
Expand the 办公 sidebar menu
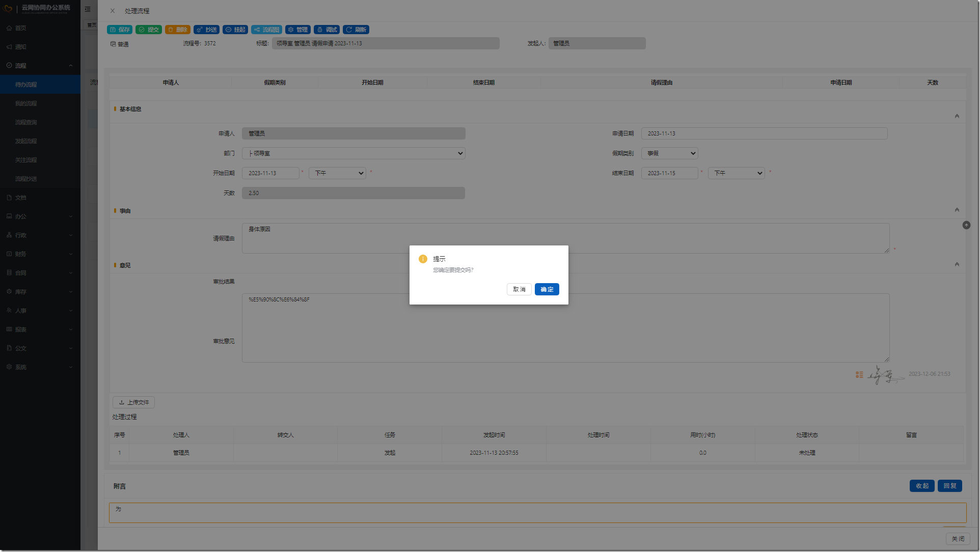[x=40, y=216]
